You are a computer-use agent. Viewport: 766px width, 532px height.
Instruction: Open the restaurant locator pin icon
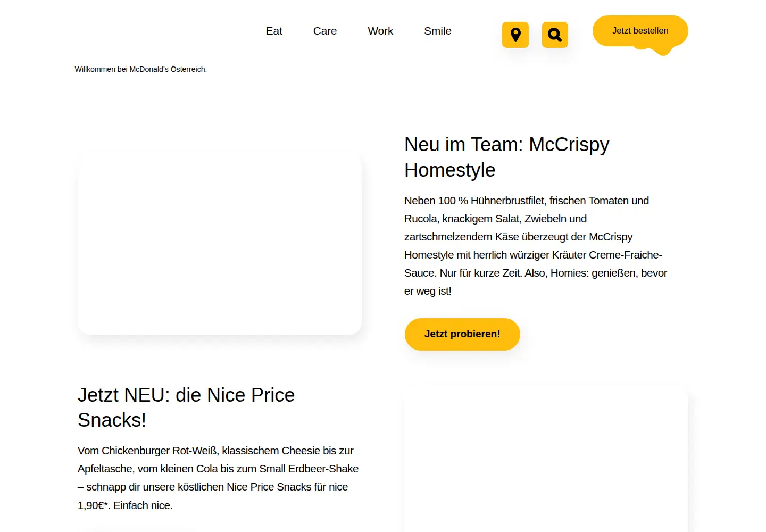click(515, 35)
